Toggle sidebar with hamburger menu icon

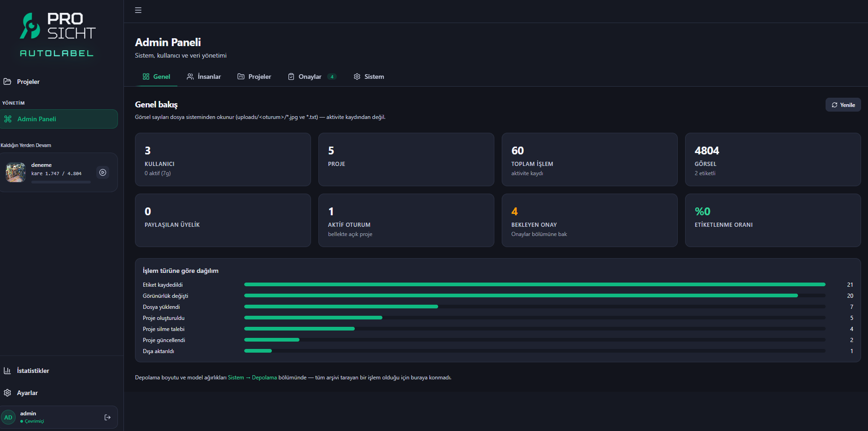[x=138, y=10]
